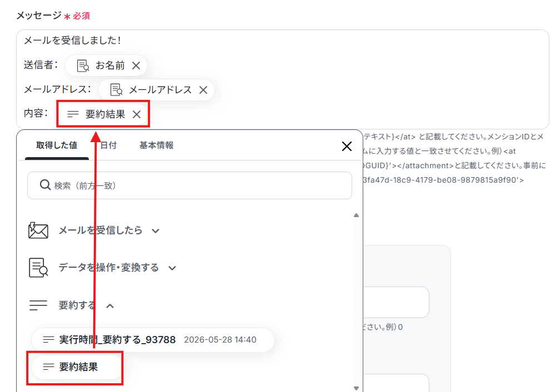Expand the データを操作・変換する section
Viewport: 556px width, 392px height.
(172, 268)
